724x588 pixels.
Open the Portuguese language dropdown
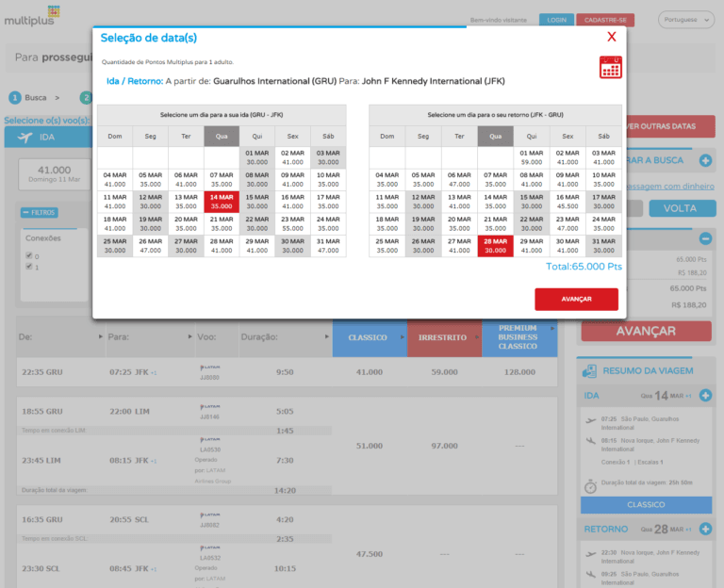click(x=686, y=20)
